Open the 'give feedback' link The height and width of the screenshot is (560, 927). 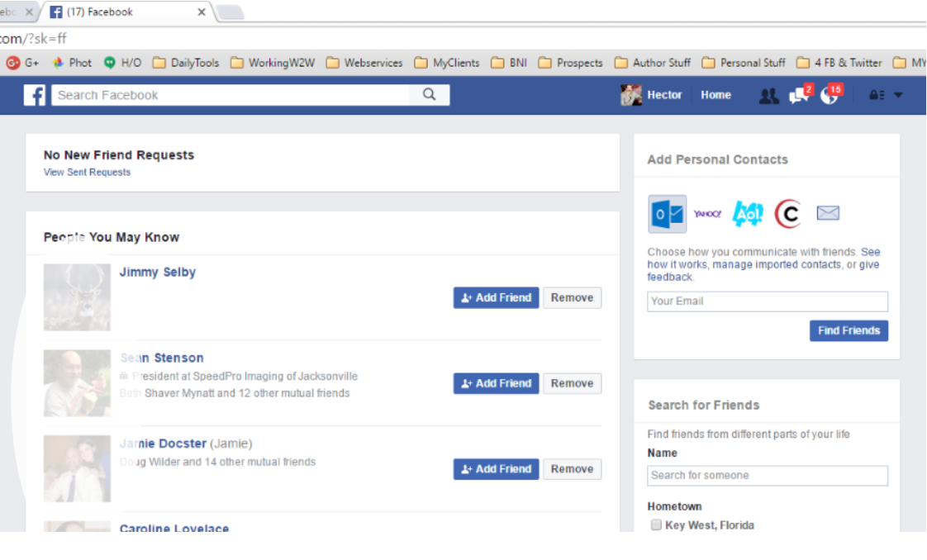[x=870, y=264]
